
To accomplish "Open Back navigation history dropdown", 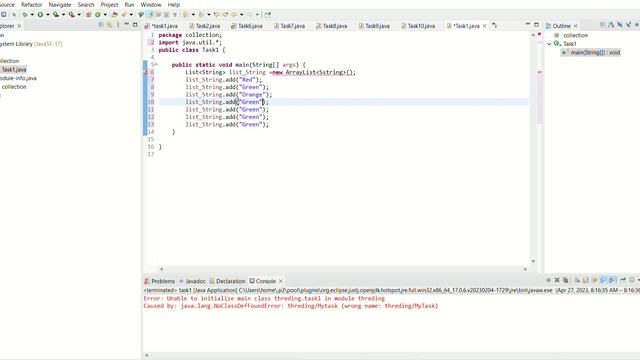I will (242, 14).
